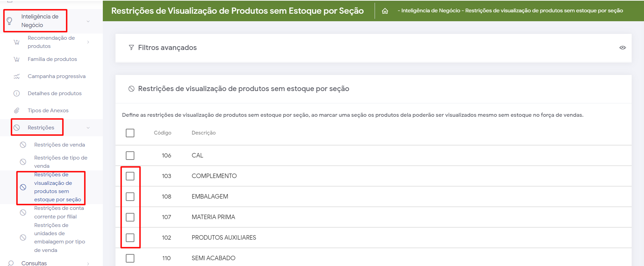The height and width of the screenshot is (266, 644).
Task: Sort the table by the Descrição column header
Action: click(204, 133)
